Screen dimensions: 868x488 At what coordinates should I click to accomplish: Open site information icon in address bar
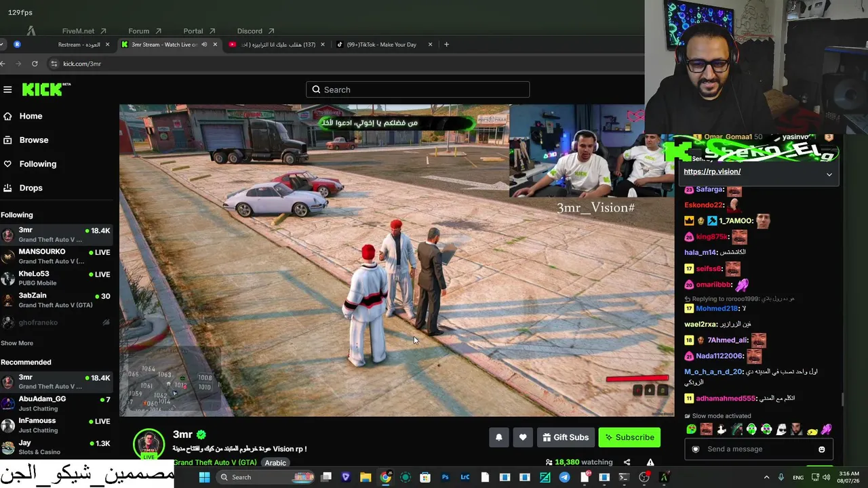[x=54, y=64]
